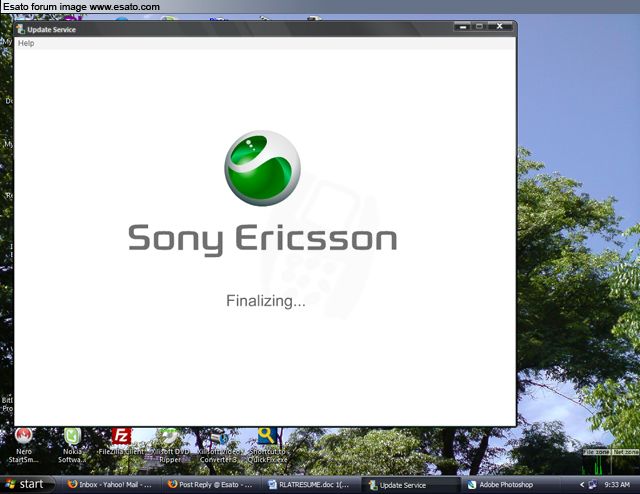Switch to Inbox - Yahoo! Mail taskbar item
This screenshot has height=494, width=640.
click(110, 485)
